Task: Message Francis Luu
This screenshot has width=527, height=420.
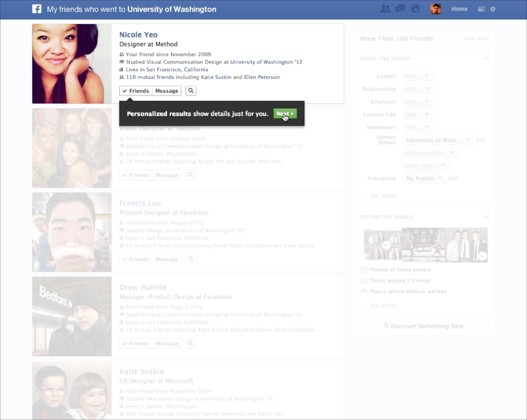Action: coord(166,259)
